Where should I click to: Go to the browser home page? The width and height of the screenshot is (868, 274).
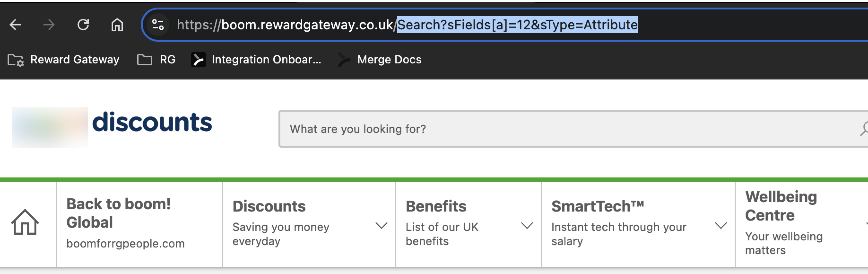117,25
